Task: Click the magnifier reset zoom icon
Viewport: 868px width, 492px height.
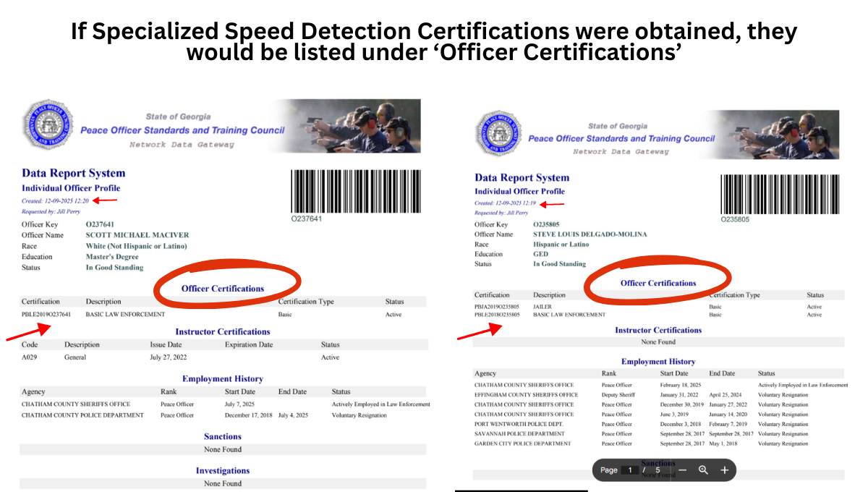Action: (703, 470)
